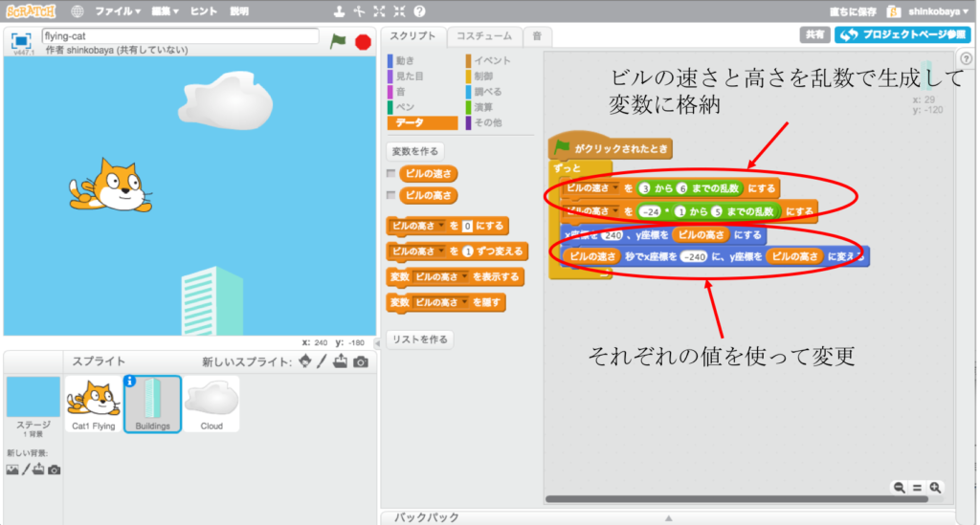This screenshot has width=980, height=525.
Task: Choose backdrop from library icon
Action: (11, 470)
